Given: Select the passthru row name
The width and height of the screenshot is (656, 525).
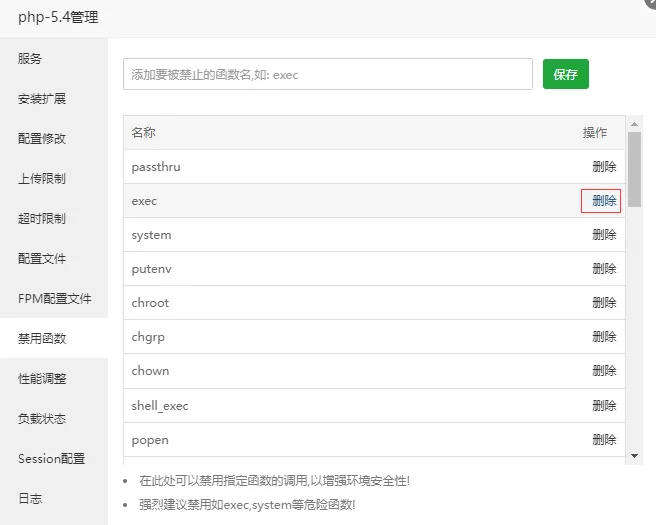Looking at the screenshot, I should coord(156,167).
